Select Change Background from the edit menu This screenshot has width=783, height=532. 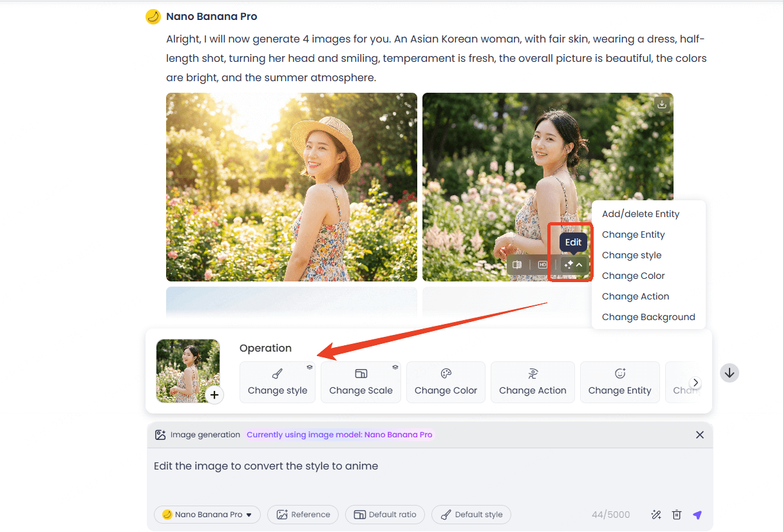648,317
